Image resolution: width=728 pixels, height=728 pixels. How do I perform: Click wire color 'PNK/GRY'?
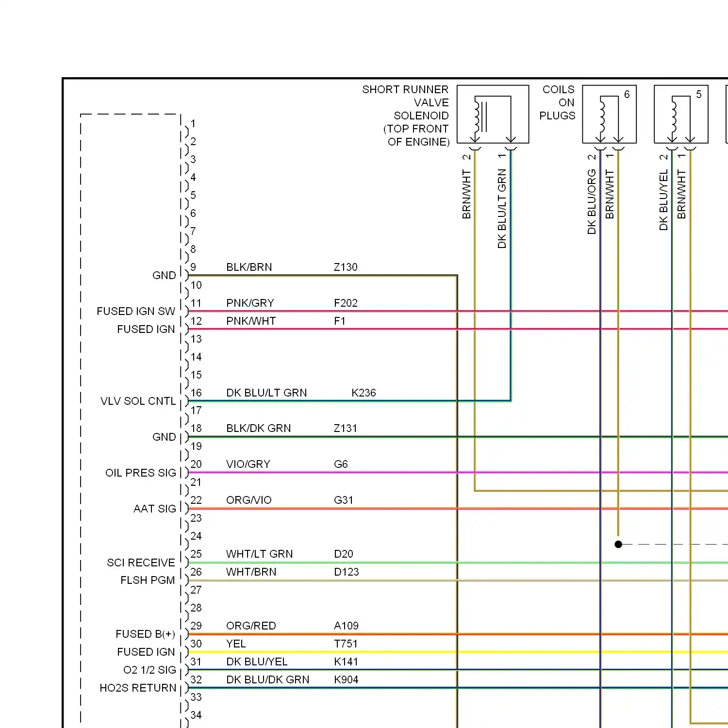(x=250, y=303)
